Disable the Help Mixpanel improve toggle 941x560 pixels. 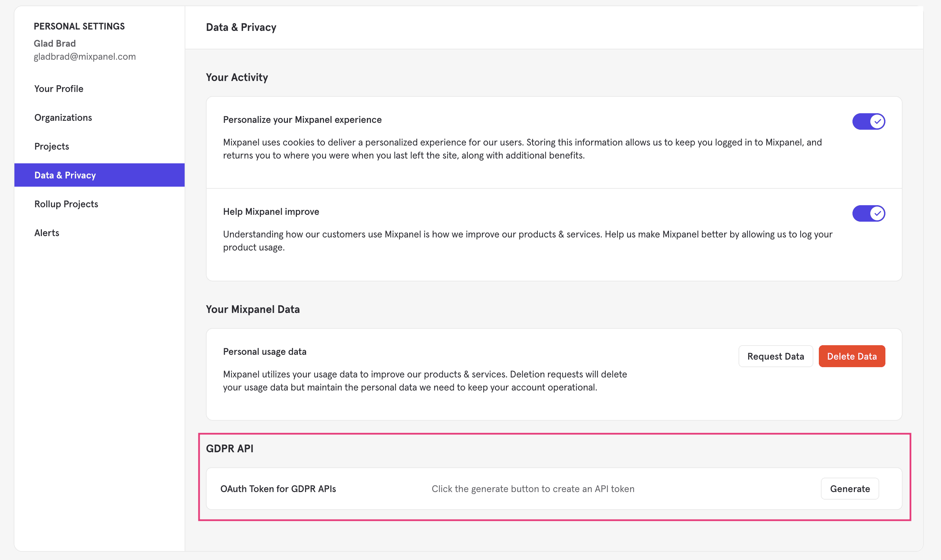(868, 213)
